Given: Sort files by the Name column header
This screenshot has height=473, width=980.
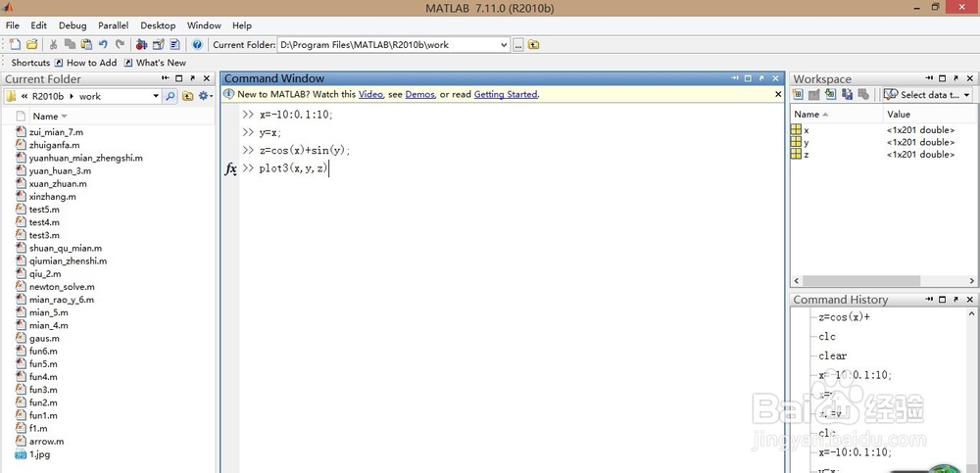Looking at the screenshot, I should pos(49,117).
